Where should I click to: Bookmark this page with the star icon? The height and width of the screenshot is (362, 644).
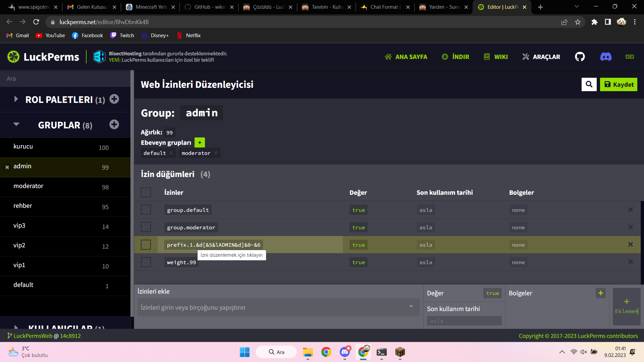pos(578,22)
